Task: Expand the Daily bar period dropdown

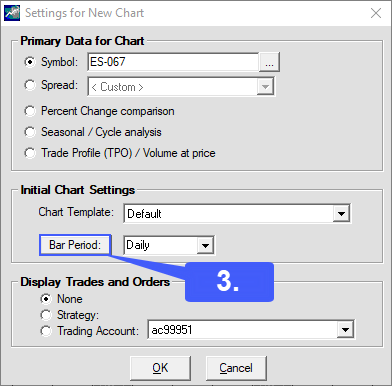Action: pyautogui.click(x=205, y=246)
